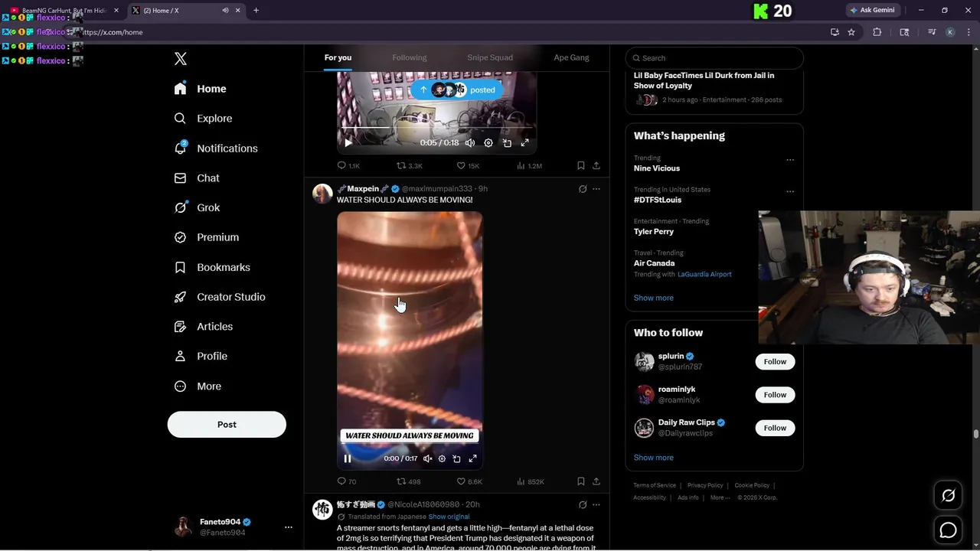Share the Maxpein post

(596, 481)
